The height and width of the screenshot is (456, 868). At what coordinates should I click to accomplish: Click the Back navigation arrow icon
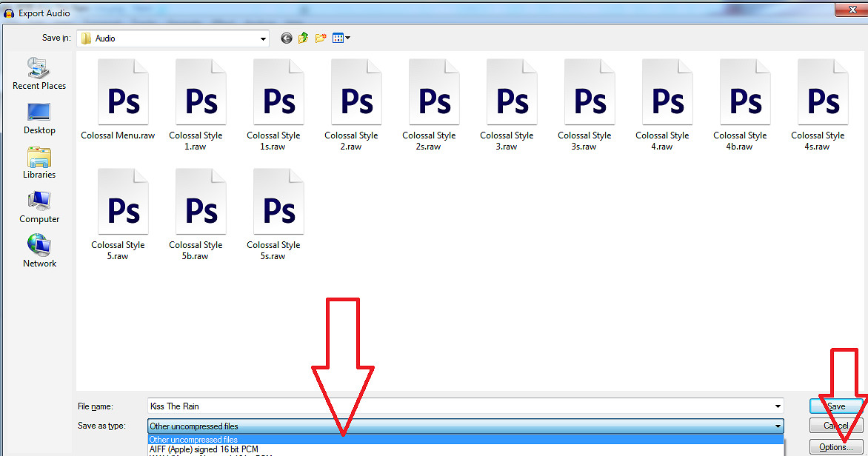287,38
